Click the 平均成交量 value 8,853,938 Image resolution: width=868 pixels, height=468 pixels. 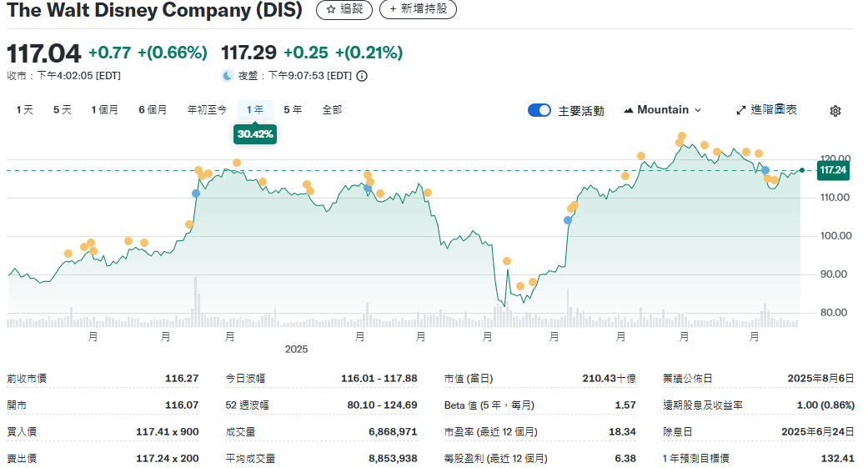(x=393, y=458)
